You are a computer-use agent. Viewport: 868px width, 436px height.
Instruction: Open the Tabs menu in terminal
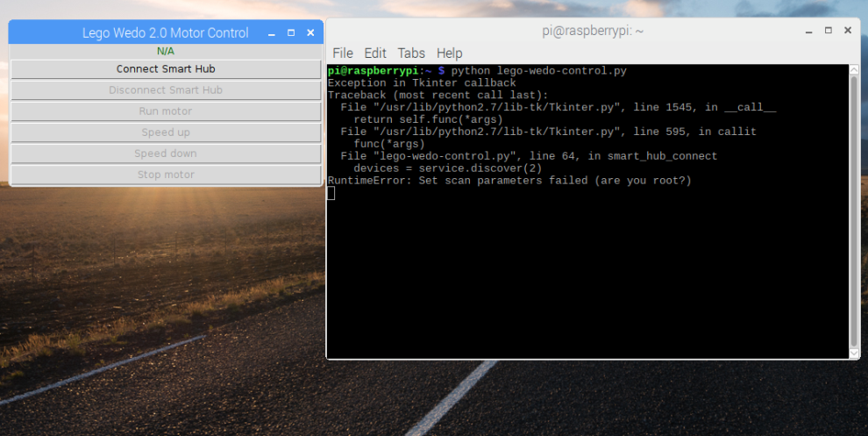tap(411, 54)
